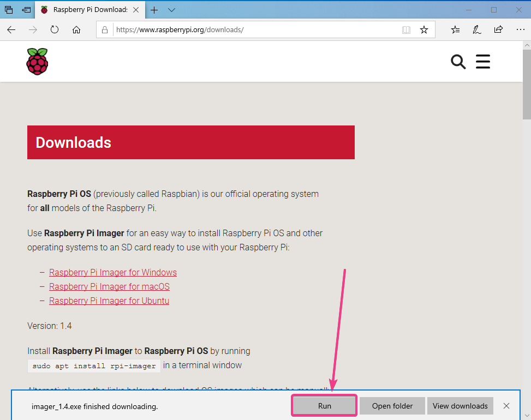View site security lock icon

tap(105, 30)
